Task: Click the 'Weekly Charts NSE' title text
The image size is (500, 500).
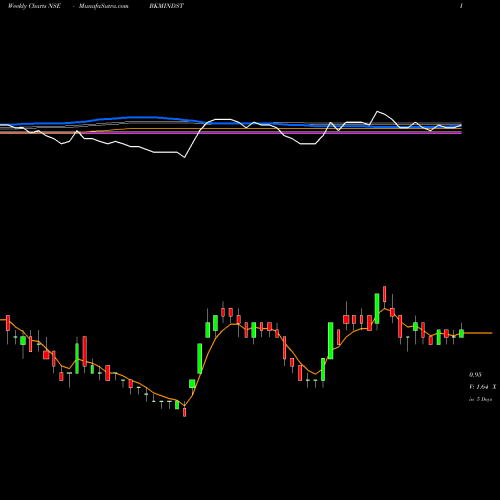Action: click(34, 6)
